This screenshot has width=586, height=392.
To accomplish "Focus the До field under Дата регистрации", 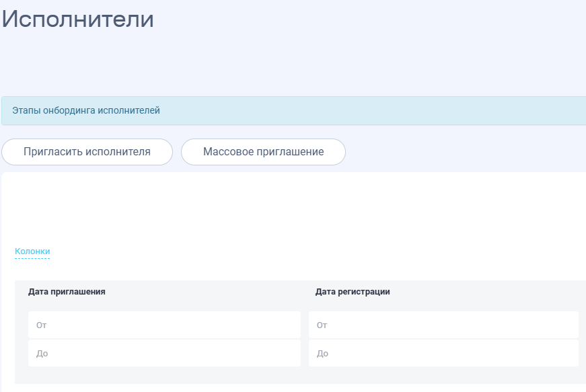I will [443, 353].
